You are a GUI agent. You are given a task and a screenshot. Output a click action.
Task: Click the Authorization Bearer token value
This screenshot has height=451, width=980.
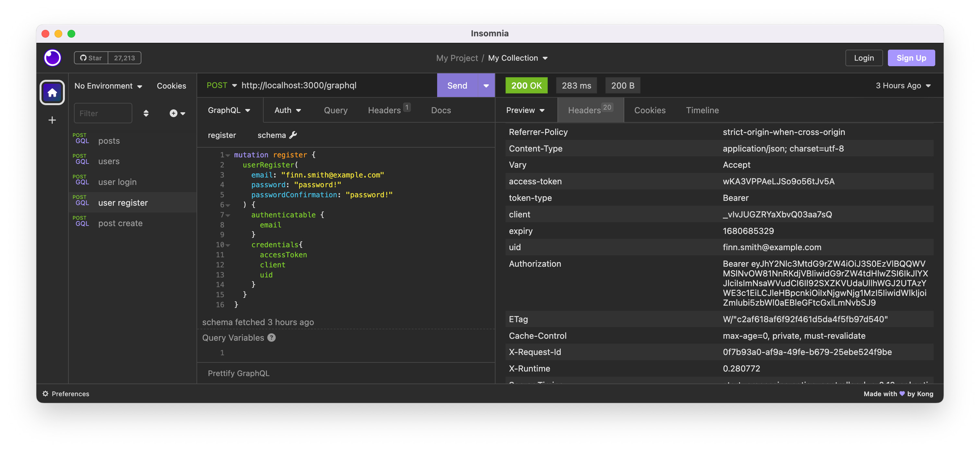click(825, 283)
